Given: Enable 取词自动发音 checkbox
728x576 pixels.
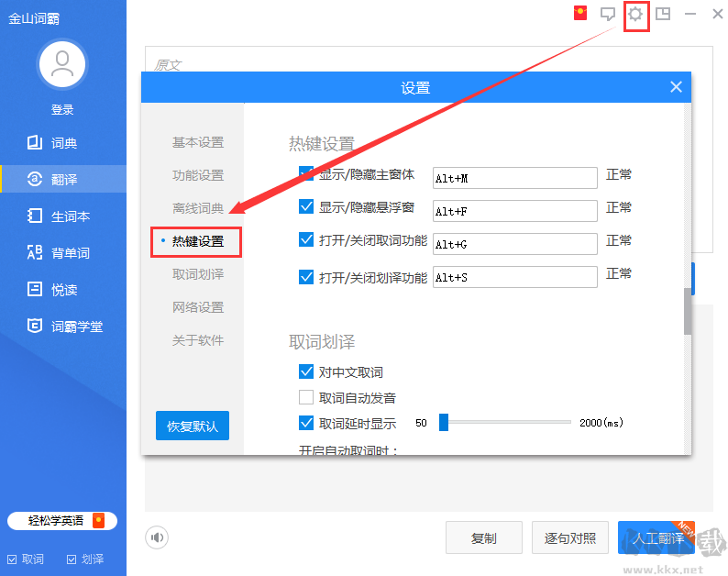Looking at the screenshot, I should 306,397.
